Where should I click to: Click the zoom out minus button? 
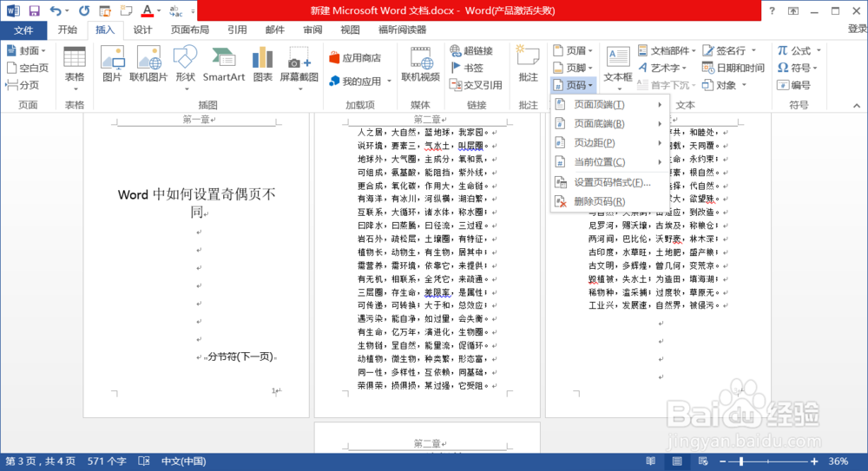(x=723, y=461)
